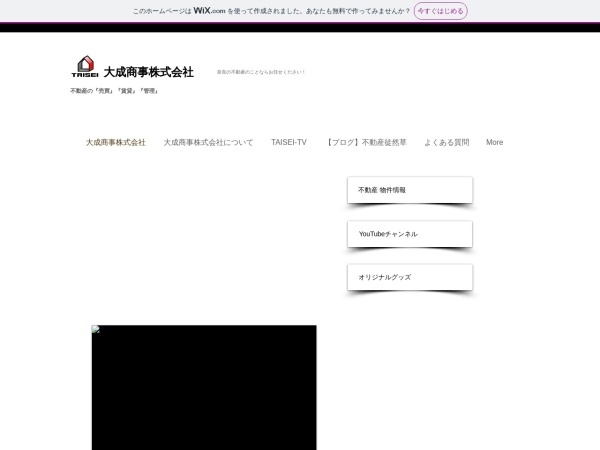Click broken image icon in video corner
This screenshot has height=450, width=600.
pyautogui.click(x=96, y=329)
